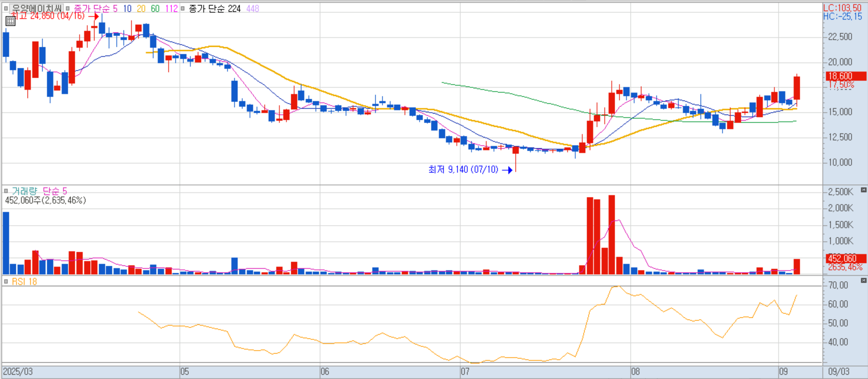The image size is (868, 379).
Task: Click the square marker before RSI 18
Action: coord(6,282)
